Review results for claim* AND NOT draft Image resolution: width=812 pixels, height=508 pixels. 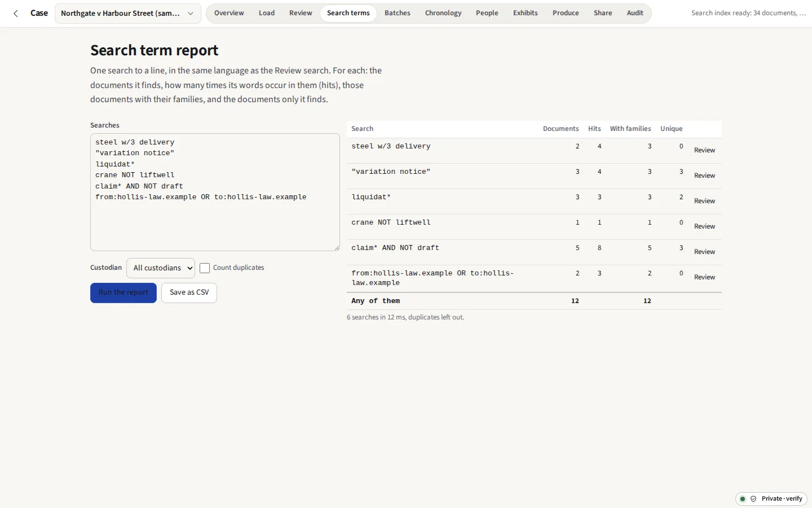704,252
